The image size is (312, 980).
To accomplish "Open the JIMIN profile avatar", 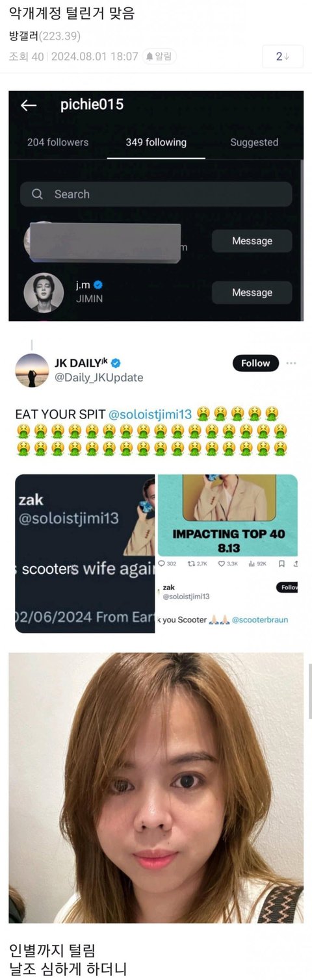I will [x=44, y=292].
